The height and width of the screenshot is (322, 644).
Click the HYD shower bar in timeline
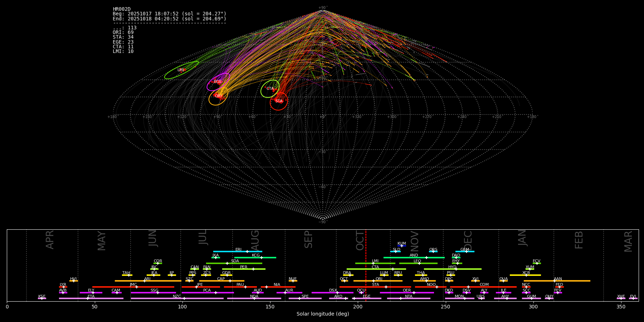click(453, 269)
